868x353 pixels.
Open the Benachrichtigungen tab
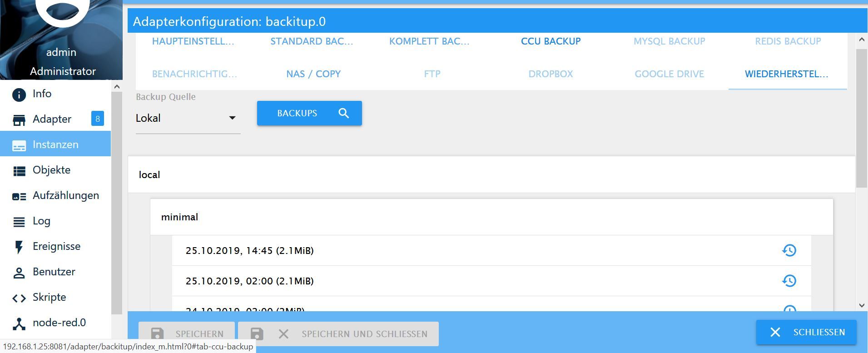click(x=194, y=74)
